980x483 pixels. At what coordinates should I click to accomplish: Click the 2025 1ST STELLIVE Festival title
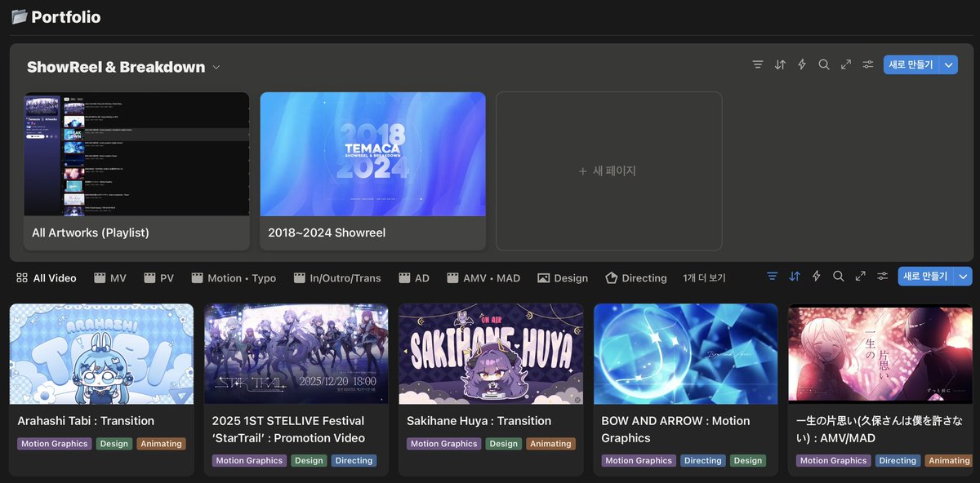click(288, 429)
